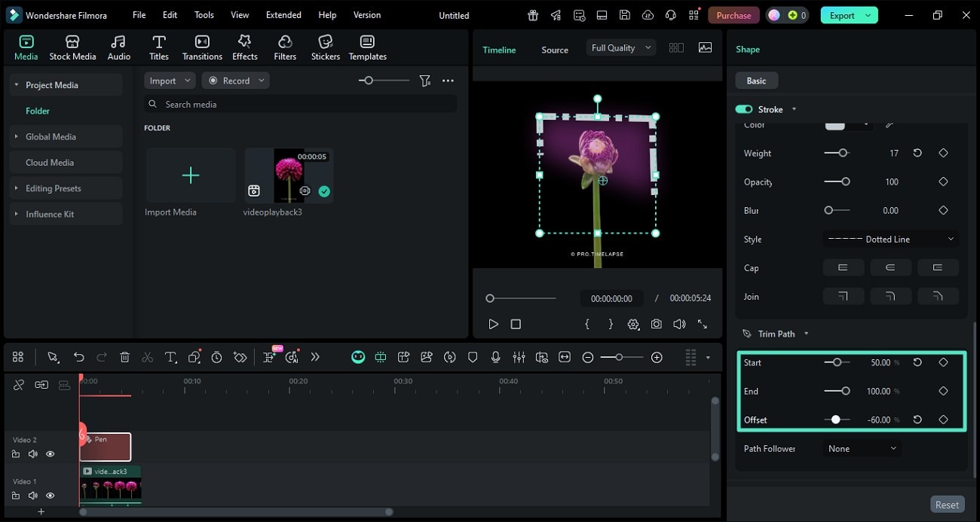This screenshot has width=980, height=522.
Task: Click the snapshot camera icon under preview
Action: pyautogui.click(x=657, y=324)
